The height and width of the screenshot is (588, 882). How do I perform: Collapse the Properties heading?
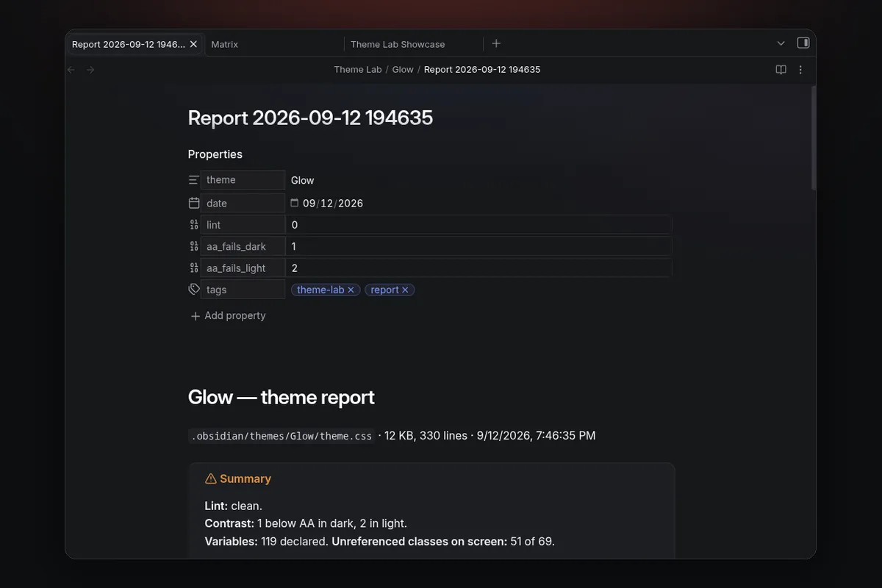tap(215, 154)
